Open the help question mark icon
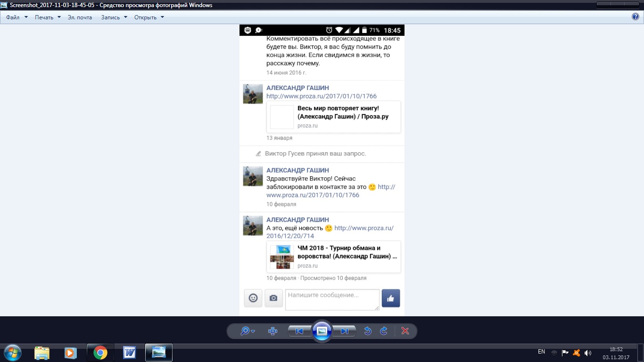This screenshot has height=362, width=644. point(636,17)
